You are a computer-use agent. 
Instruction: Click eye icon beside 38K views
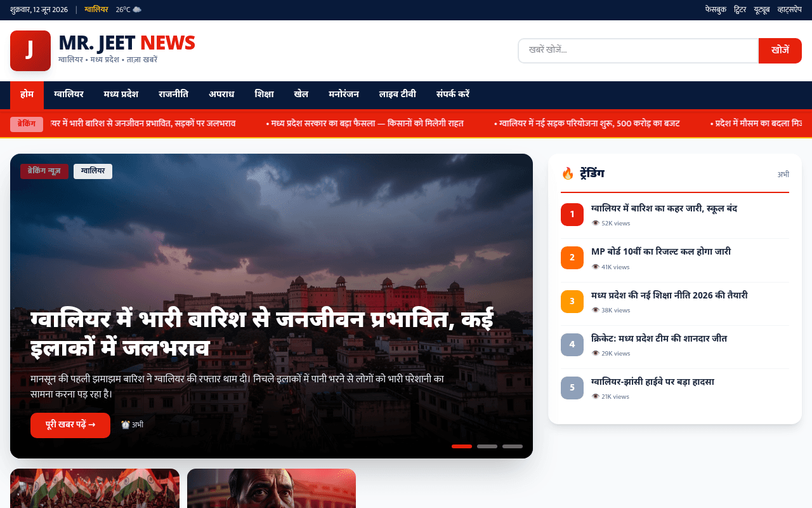pos(595,311)
